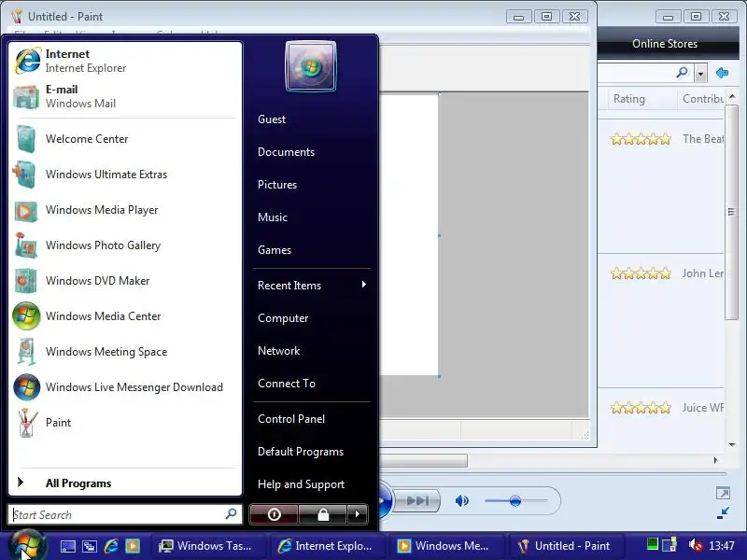
Task: Set star rating on John Lennon row
Action: pos(641,273)
